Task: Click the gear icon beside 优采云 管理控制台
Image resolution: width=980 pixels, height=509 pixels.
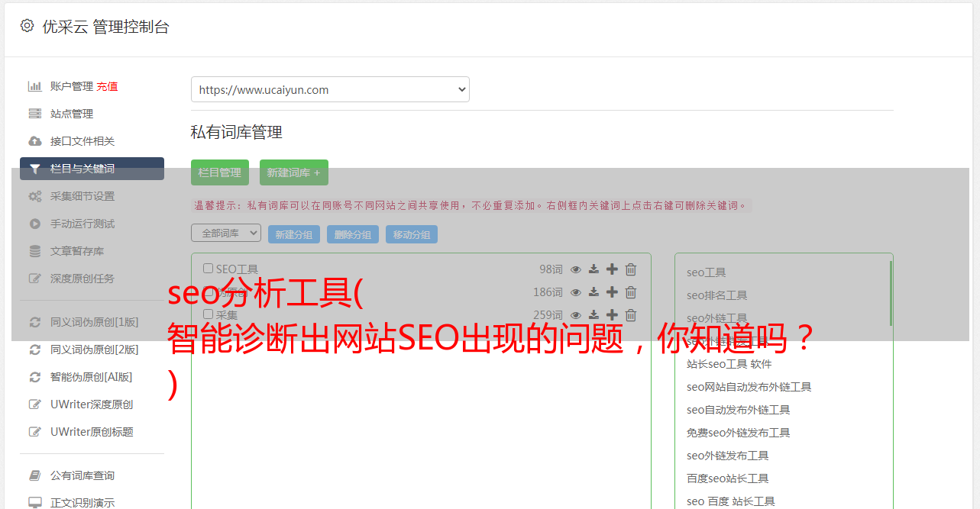Action: (x=27, y=26)
